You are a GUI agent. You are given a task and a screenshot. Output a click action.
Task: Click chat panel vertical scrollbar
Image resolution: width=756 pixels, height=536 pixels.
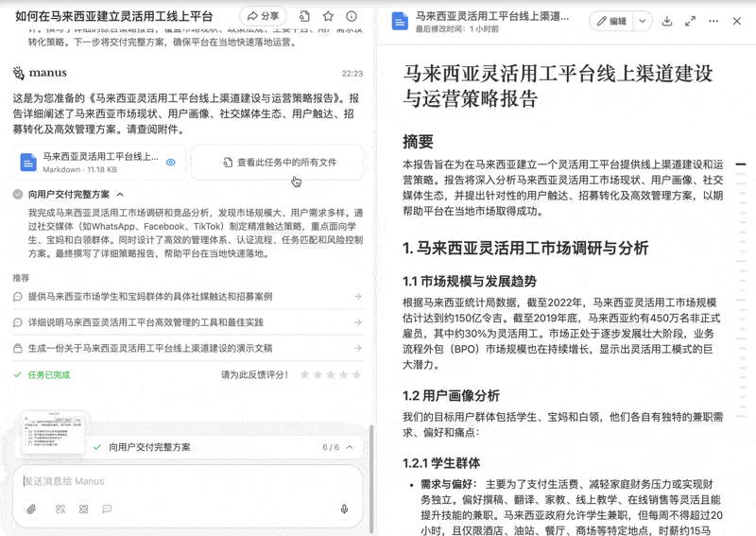coord(371,478)
